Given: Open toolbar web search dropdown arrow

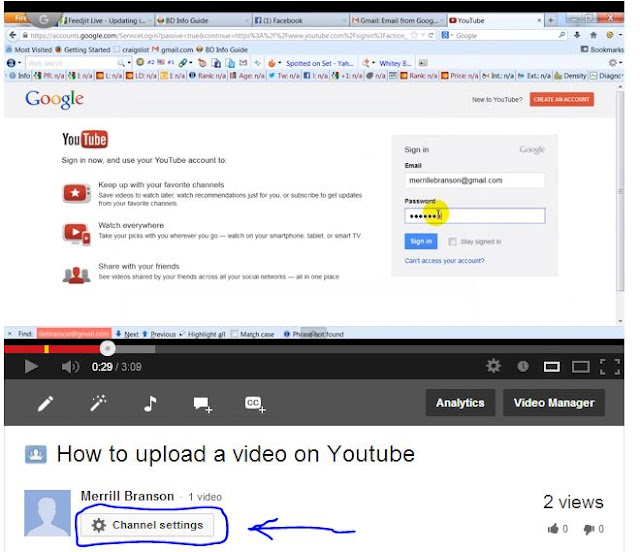Looking at the screenshot, I should coord(129,63).
